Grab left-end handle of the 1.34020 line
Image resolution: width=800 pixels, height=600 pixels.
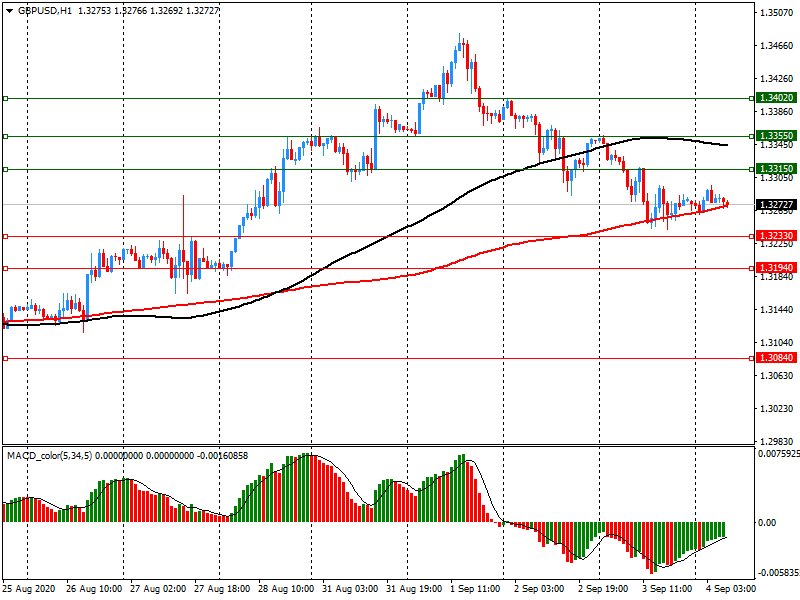click(x=6, y=98)
